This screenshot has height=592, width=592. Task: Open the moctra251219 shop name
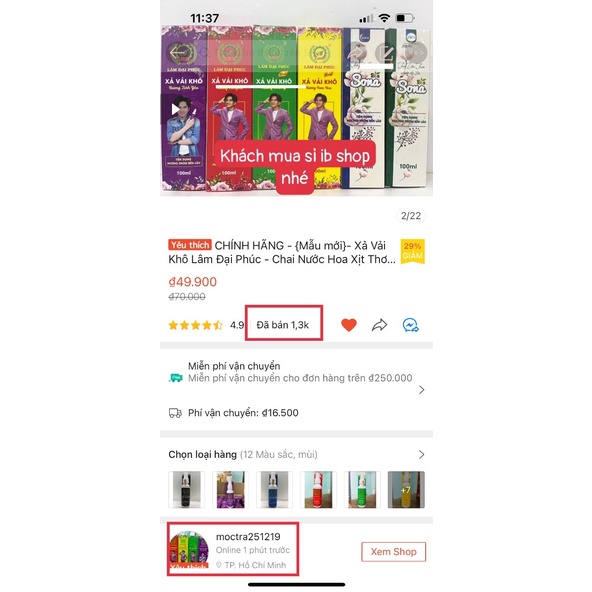pyautogui.click(x=248, y=536)
